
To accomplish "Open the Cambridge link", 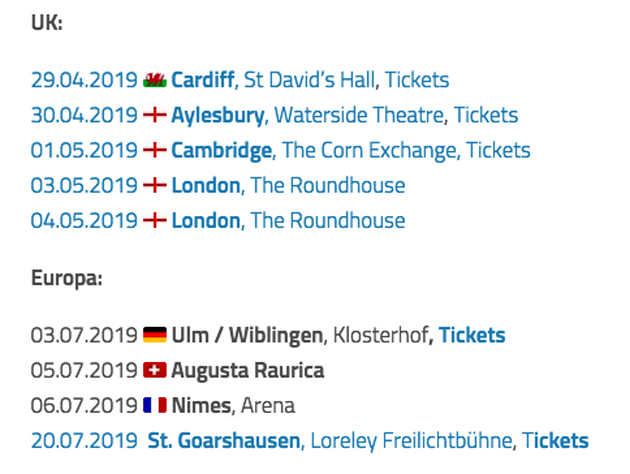I will (222, 151).
